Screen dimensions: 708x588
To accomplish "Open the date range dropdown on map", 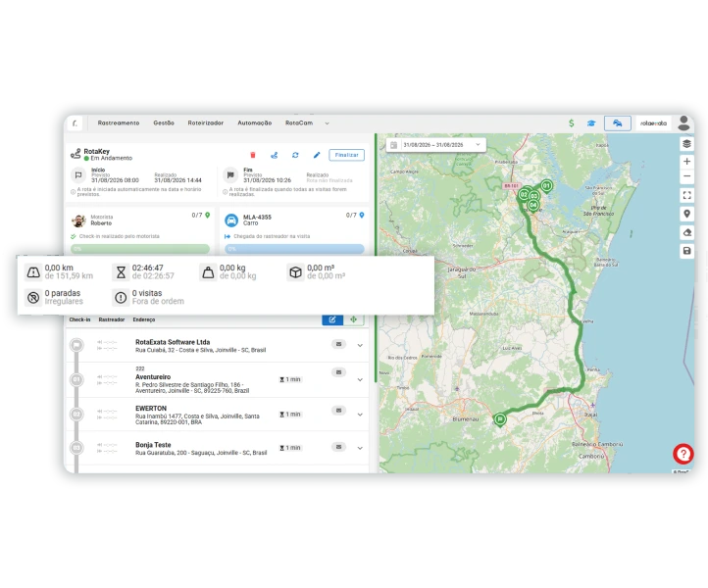I will [478, 145].
